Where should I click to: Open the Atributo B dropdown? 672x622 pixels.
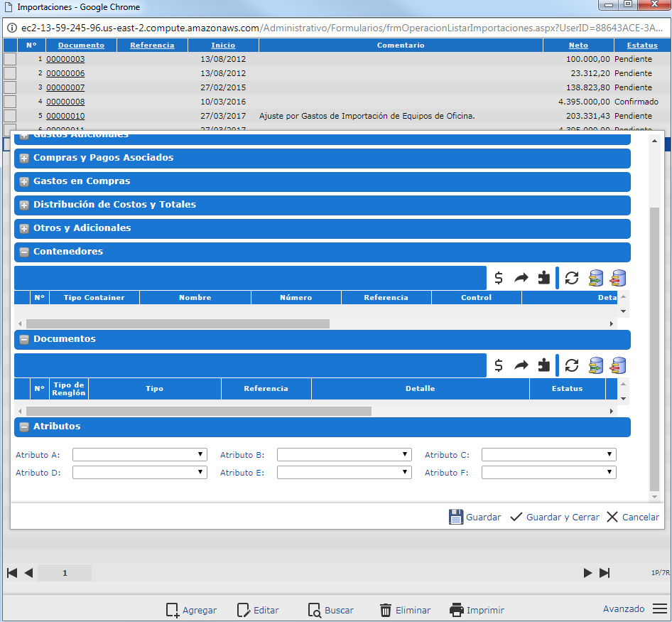(344, 454)
